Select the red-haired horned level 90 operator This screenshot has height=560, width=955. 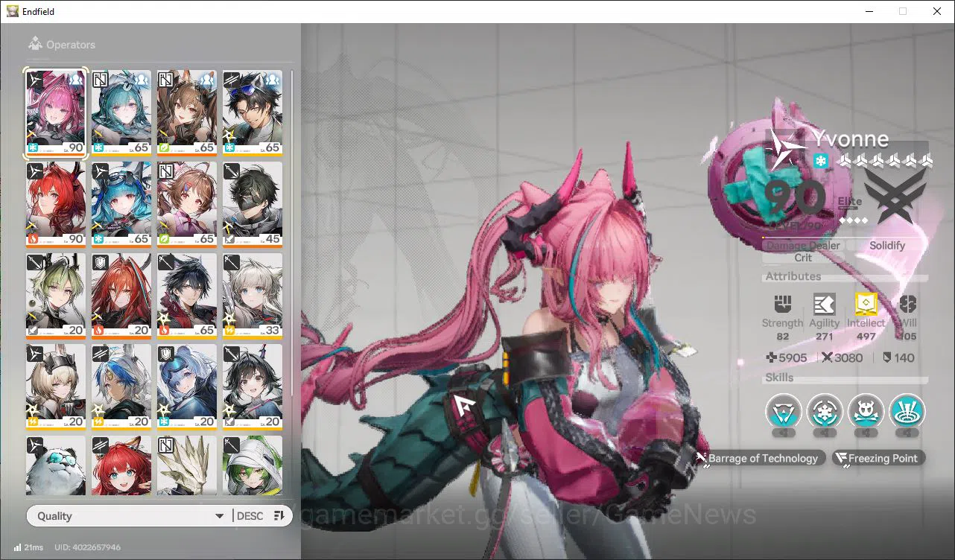(x=56, y=204)
